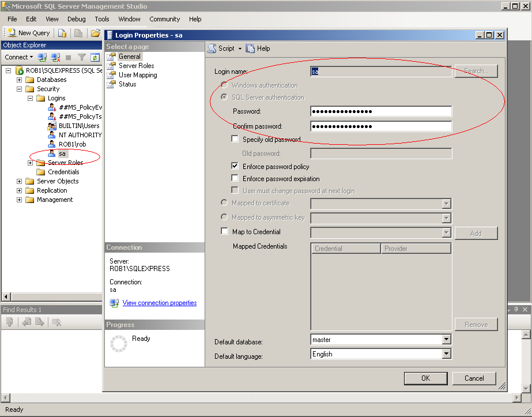This screenshot has width=532, height=417.
Task: Click the Add credential button
Action: pyautogui.click(x=476, y=233)
